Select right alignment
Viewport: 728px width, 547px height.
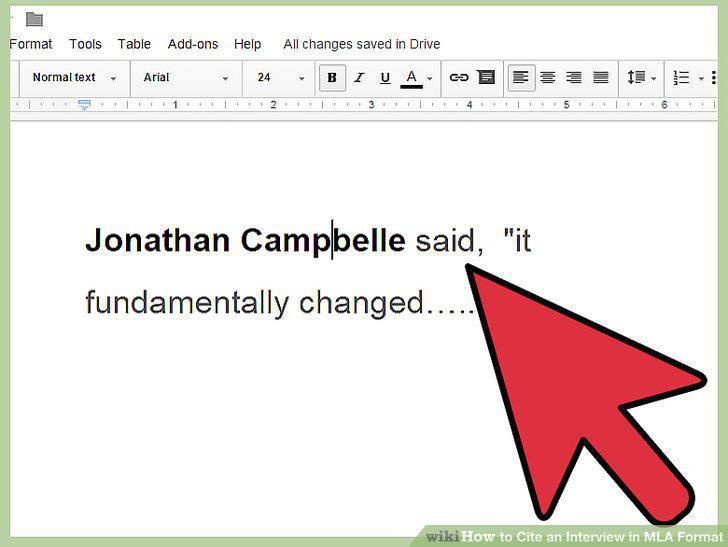[x=574, y=78]
